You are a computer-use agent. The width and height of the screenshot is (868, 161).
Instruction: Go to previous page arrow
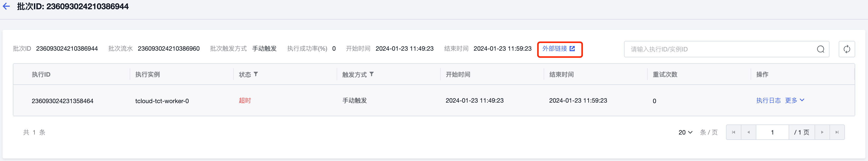(x=748, y=132)
